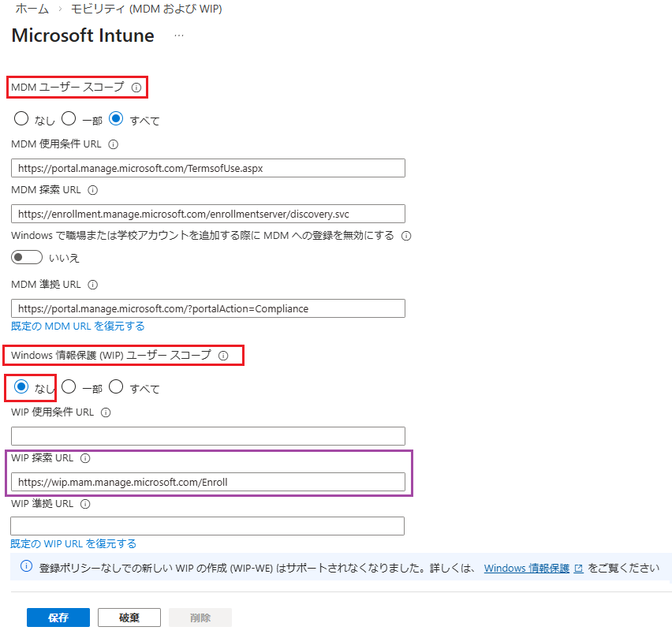
Task: Click info icon next to WIP ユーザー スコープ
Action: (x=223, y=356)
